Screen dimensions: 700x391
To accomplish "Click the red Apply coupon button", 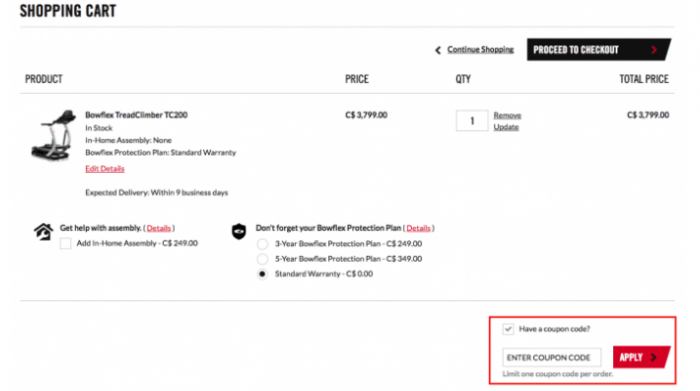I will coord(641,357).
